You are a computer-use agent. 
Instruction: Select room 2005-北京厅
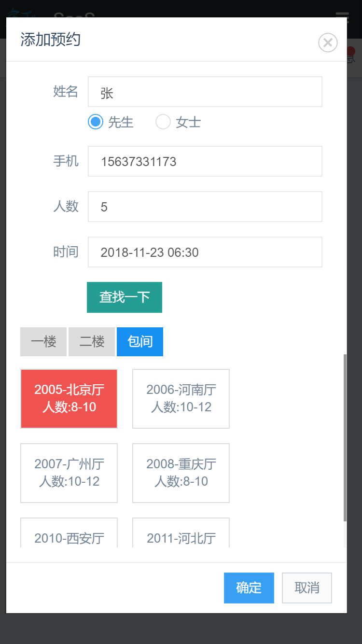tap(69, 399)
